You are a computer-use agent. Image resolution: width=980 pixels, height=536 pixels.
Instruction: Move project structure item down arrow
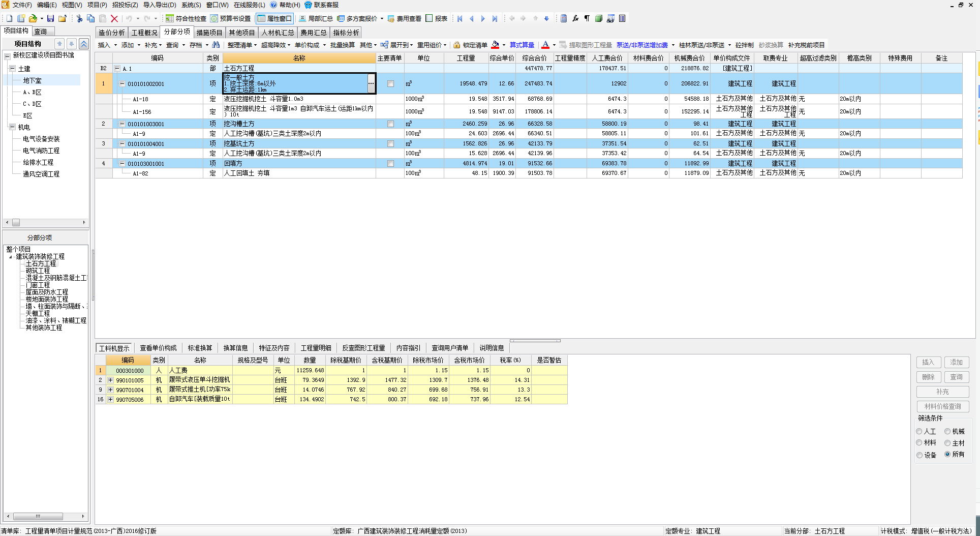[72, 44]
